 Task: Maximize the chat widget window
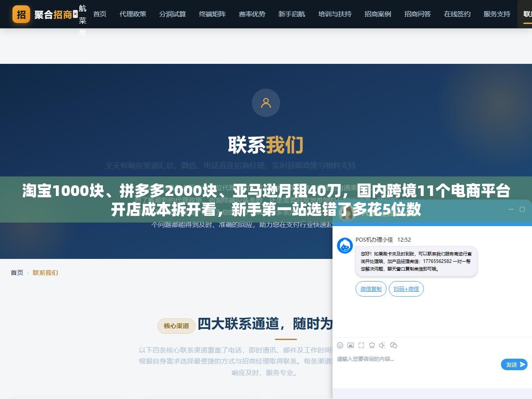[522, 209]
